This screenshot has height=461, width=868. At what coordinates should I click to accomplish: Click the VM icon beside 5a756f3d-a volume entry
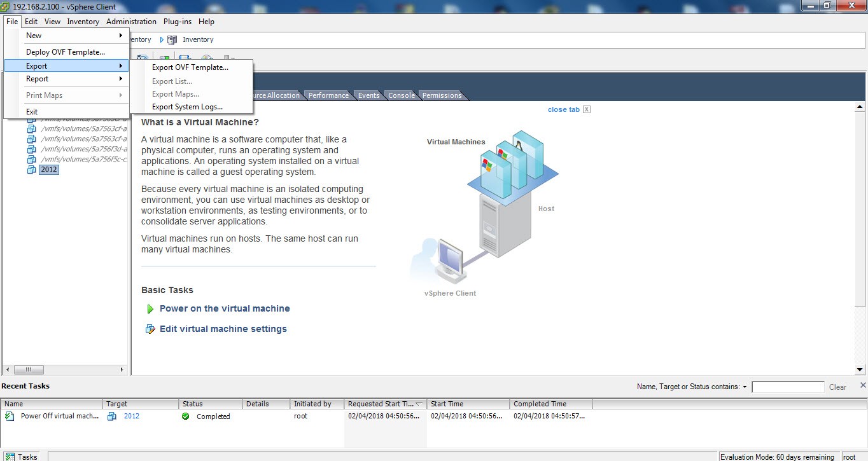tap(32, 149)
